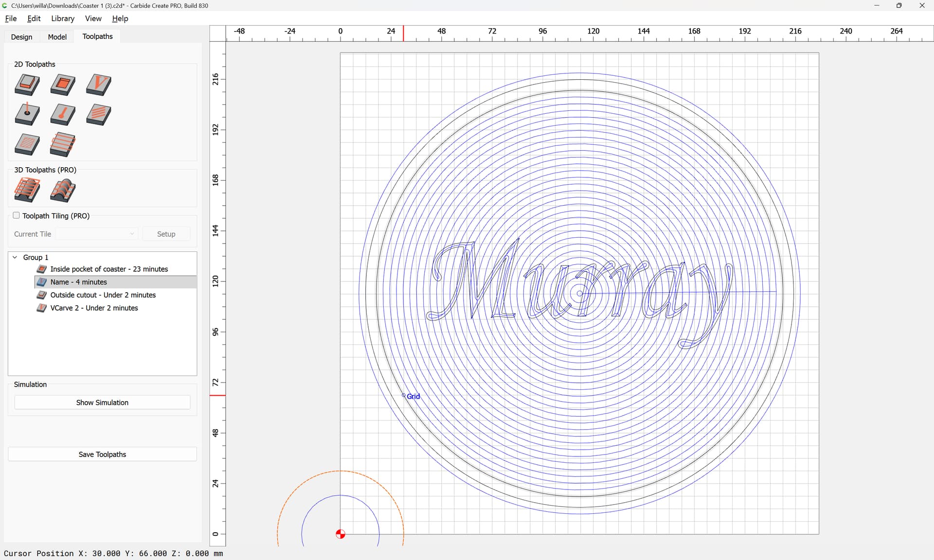Select the Outside cutout toolpath entry
Image resolution: width=934 pixels, height=560 pixels.
tap(103, 295)
